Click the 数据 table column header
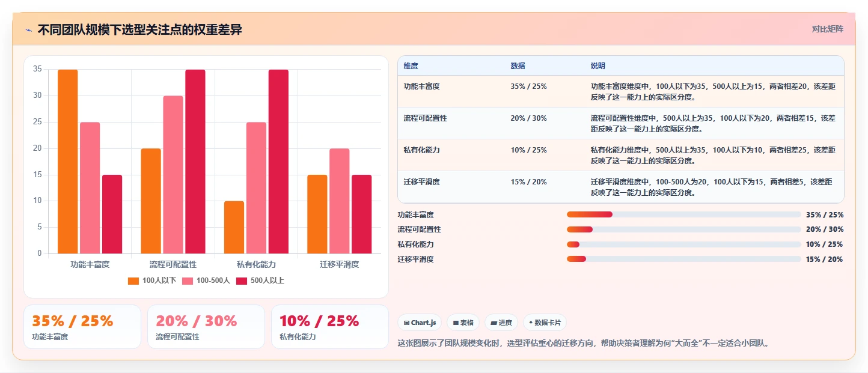The width and height of the screenshot is (868, 373). tap(518, 65)
